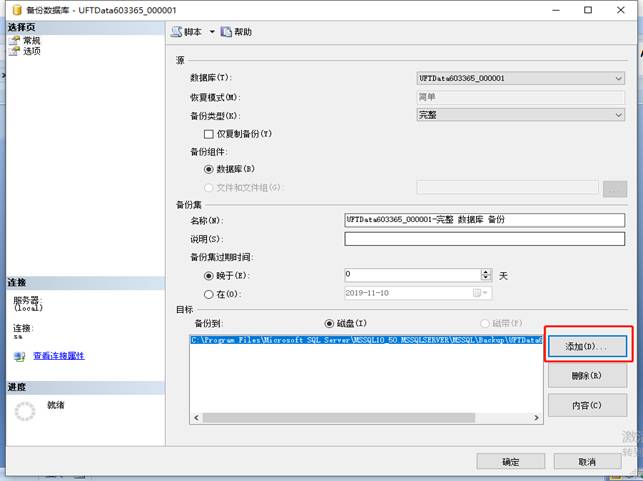The height and width of the screenshot is (481, 643).
Task: Increase the 晚于 days spinner value
Action: click(486, 272)
